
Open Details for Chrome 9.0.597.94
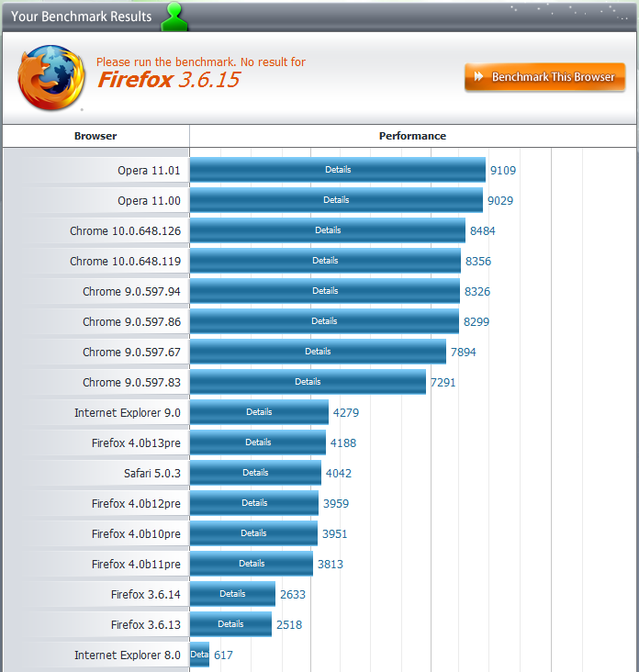point(325,291)
